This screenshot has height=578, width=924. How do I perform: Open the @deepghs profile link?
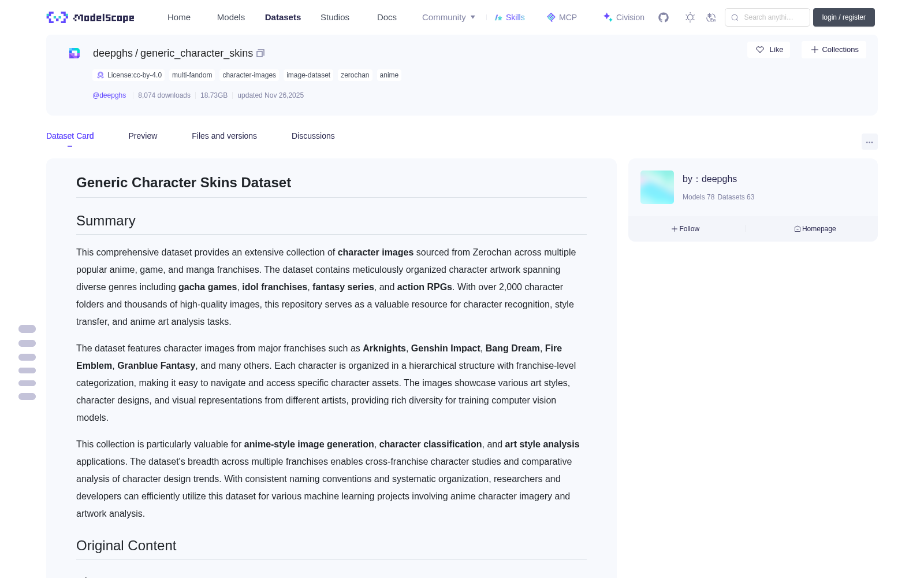tap(109, 95)
